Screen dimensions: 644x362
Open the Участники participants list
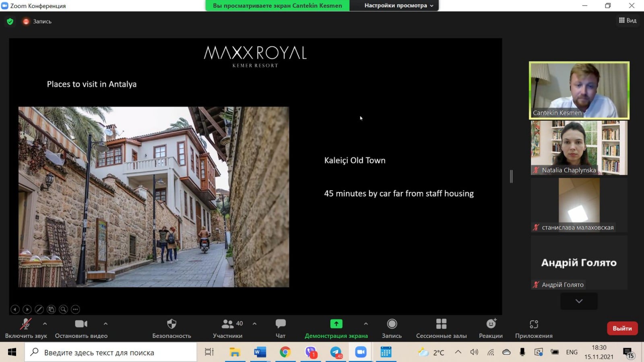pos(228,324)
